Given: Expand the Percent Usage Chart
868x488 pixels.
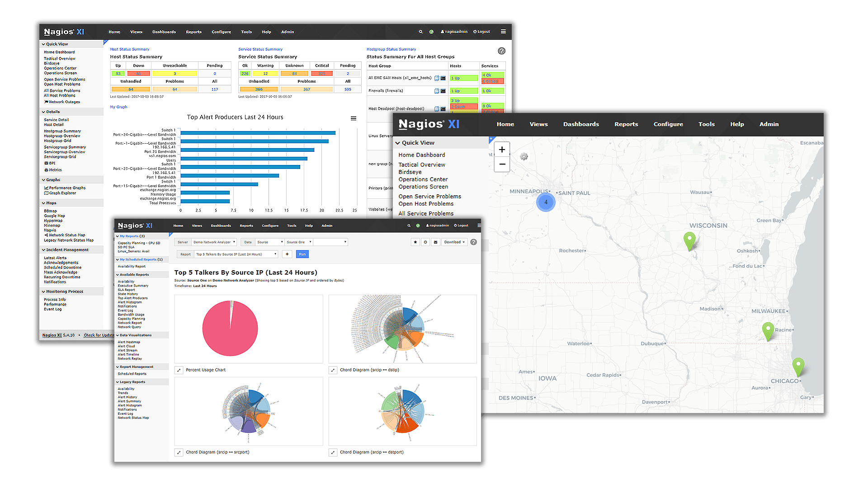Looking at the screenshot, I should pos(179,370).
